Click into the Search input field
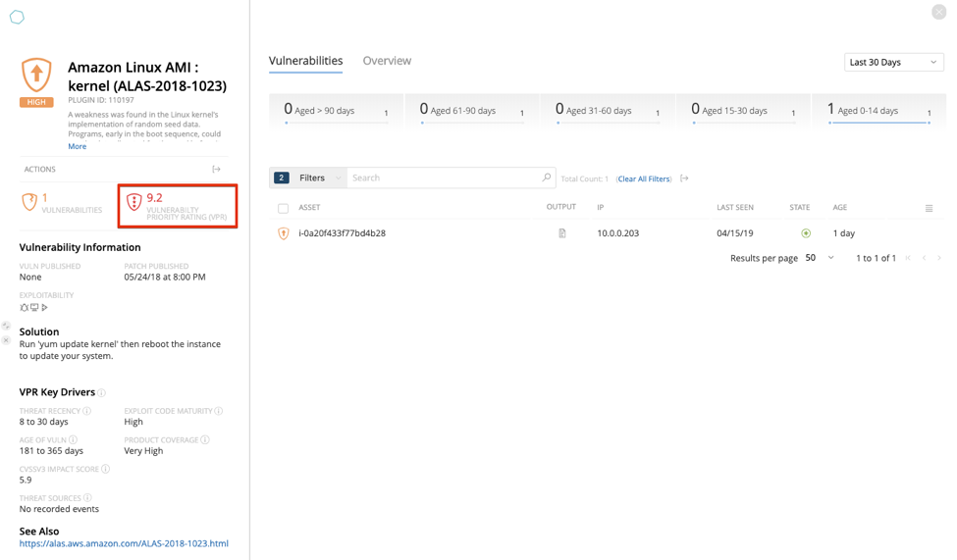Image resolution: width=957 pixels, height=560 pixels. pos(442,178)
